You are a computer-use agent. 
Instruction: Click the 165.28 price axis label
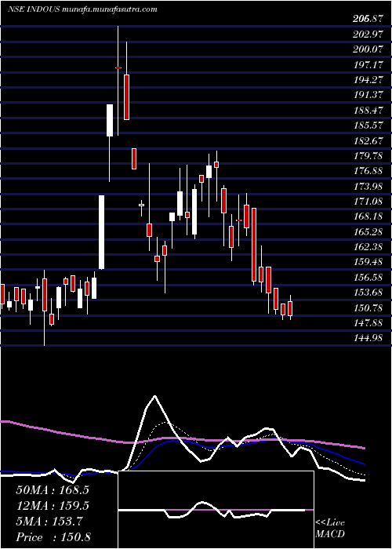368,232
